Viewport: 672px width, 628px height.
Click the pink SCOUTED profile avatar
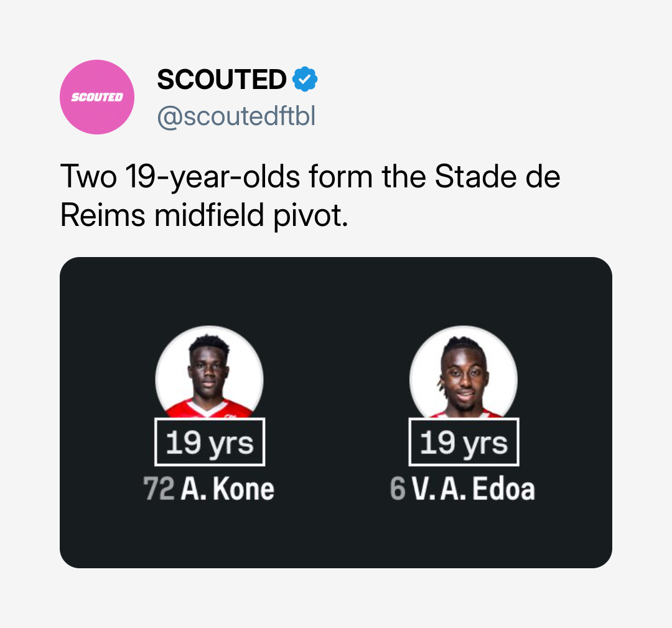(x=97, y=97)
